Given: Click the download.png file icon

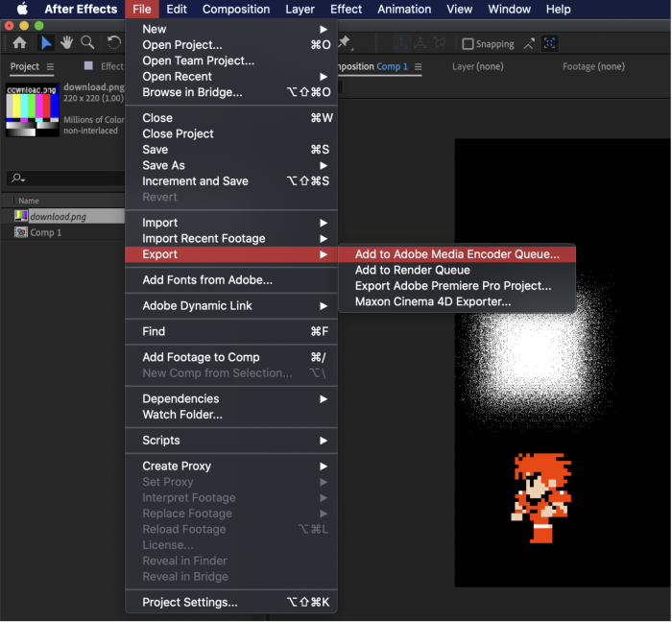Looking at the screenshot, I should [x=21, y=216].
